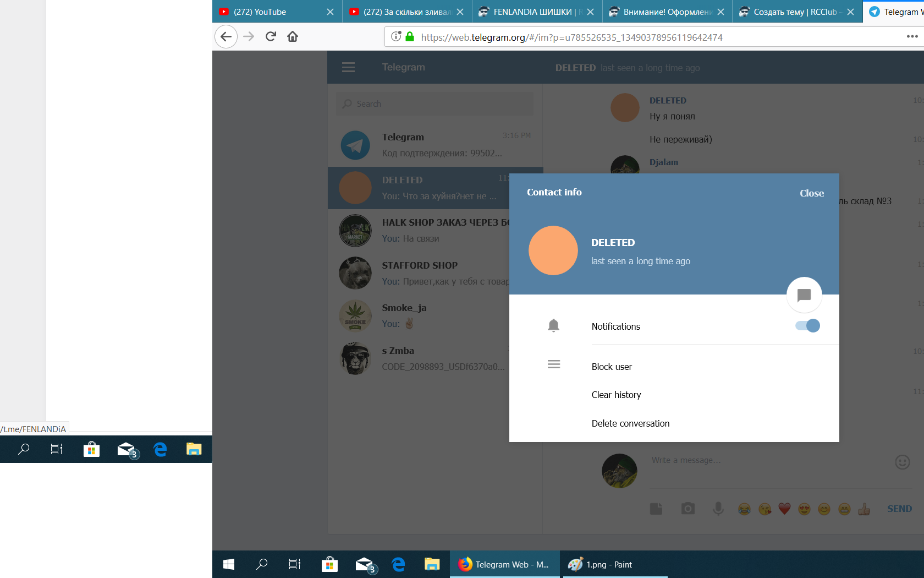Image resolution: width=924 pixels, height=578 pixels.
Task: Click the green padlock security icon
Action: pos(409,37)
